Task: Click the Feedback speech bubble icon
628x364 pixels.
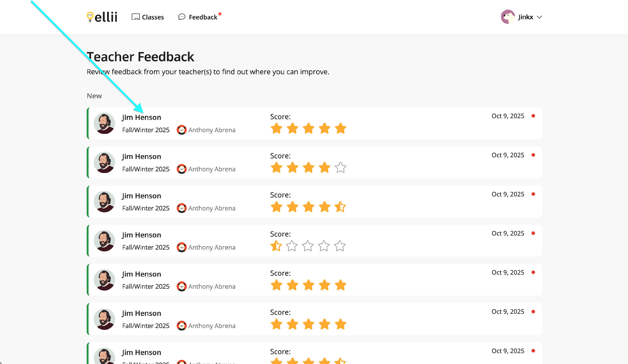Action: coord(182,17)
